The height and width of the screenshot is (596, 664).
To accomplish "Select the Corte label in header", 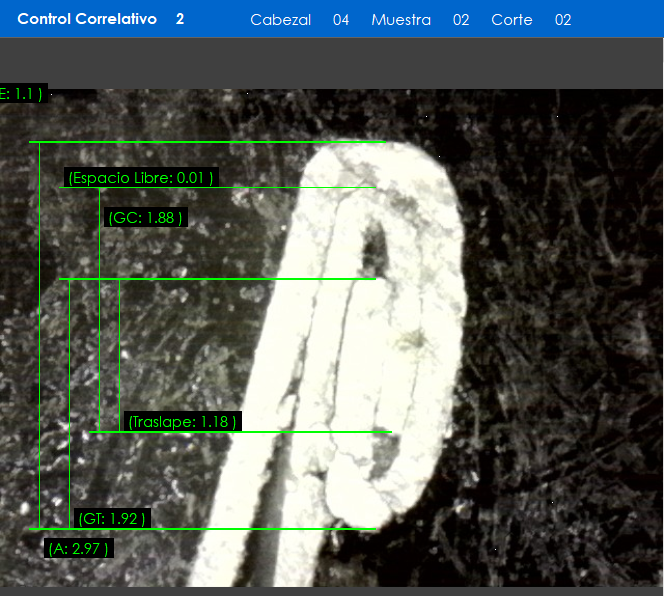I will [512, 20].
